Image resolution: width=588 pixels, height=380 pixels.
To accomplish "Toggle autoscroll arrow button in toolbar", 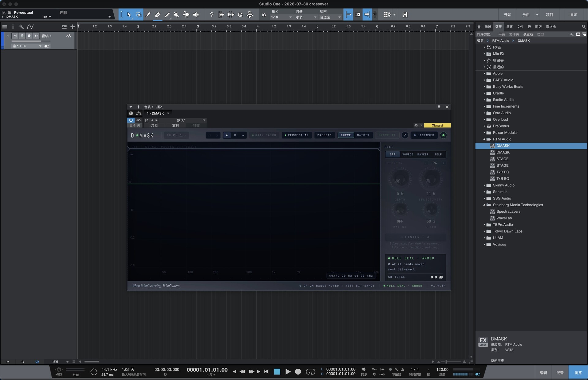I will tap(367, 14).
